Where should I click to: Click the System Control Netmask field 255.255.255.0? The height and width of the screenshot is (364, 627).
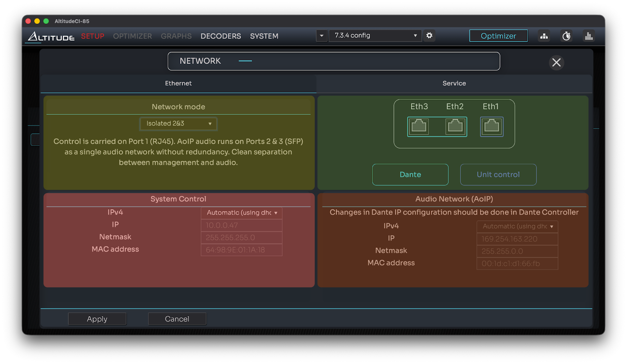click(241, 237)
